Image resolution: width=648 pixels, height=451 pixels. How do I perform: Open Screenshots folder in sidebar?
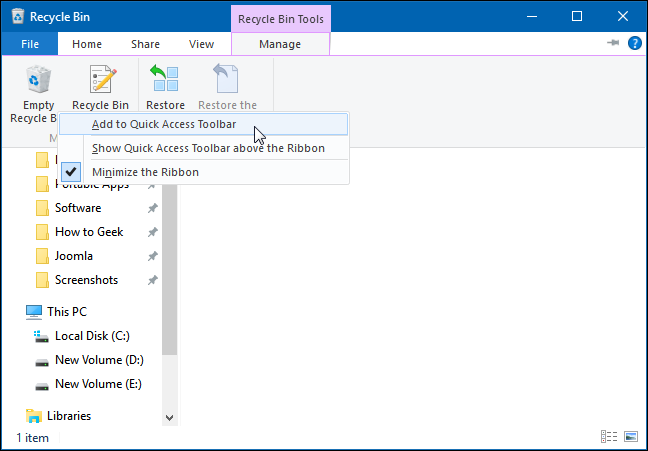86,280
